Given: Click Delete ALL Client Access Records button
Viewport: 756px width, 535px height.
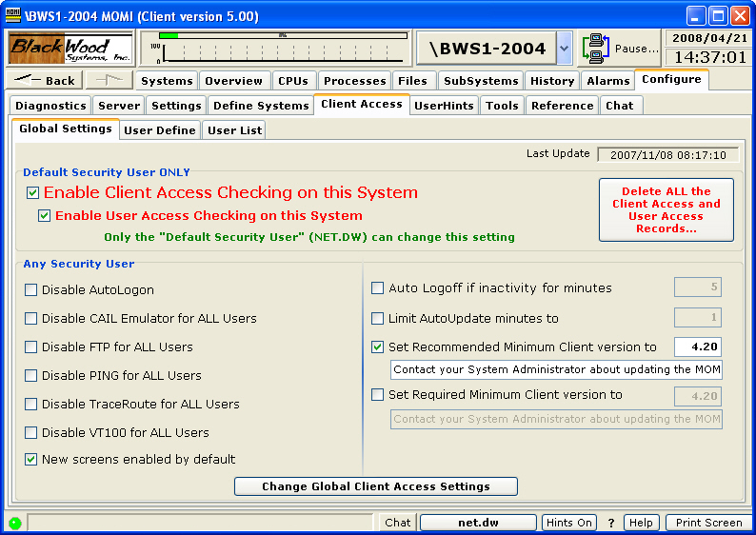Looking at the screenshot, I should point(666,210).
